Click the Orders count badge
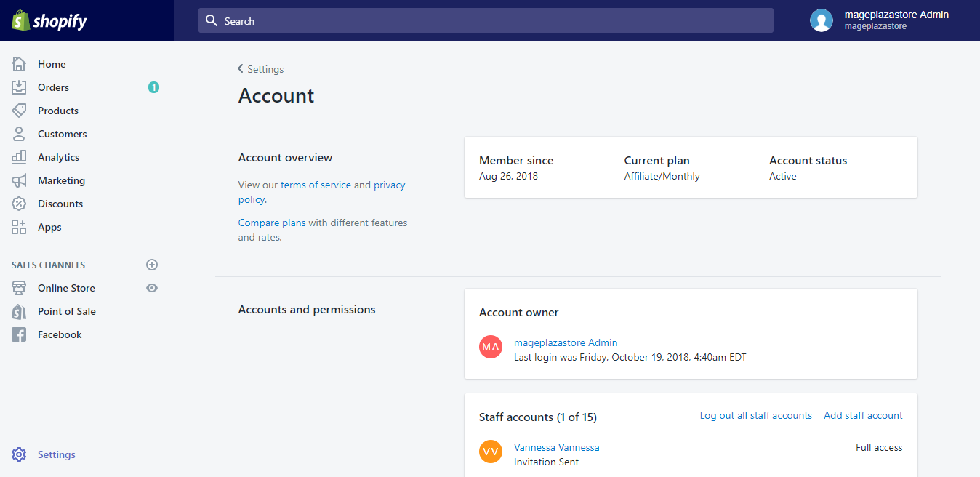The height and width of the screenshot is (477, 980). (x=153, y=87)
